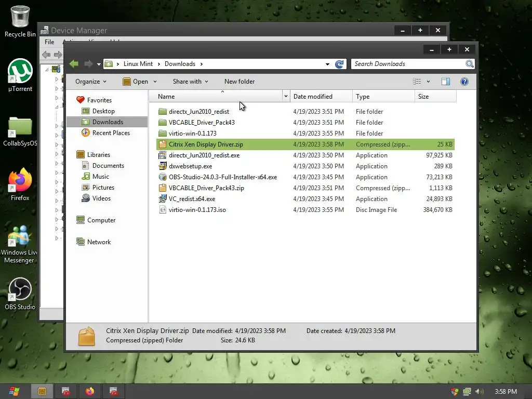This screenshot has height=399, width=532.
Task: Open Firefox from the taskbar
Action: (90, 391)
